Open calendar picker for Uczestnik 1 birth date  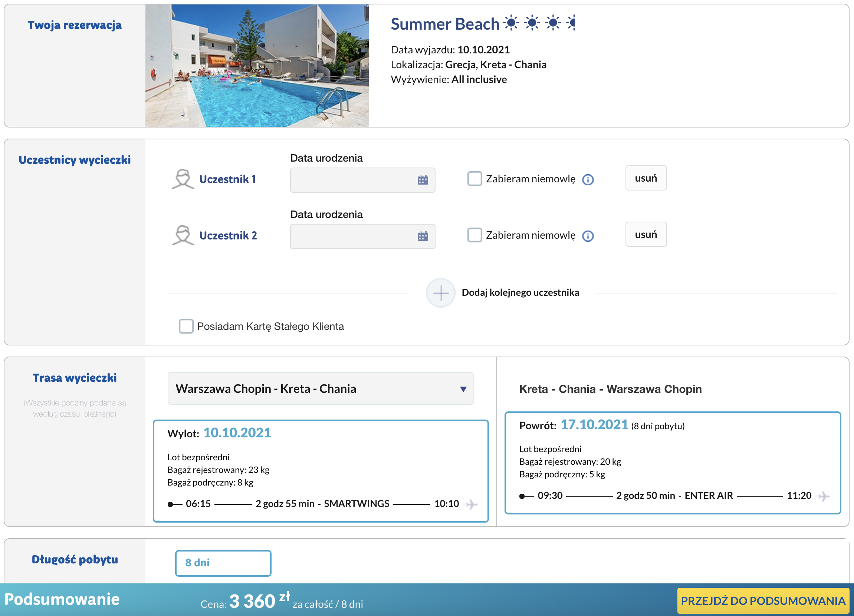(423, 180)
